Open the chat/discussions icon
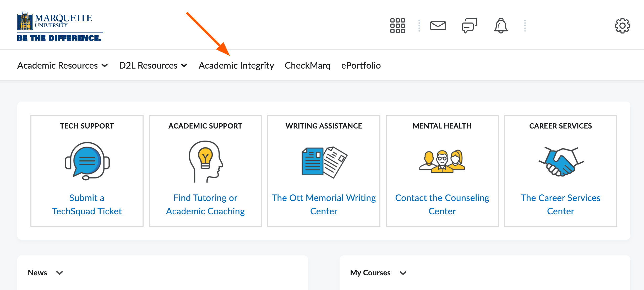Screen dimensions: 644x290 coord(469,25)
